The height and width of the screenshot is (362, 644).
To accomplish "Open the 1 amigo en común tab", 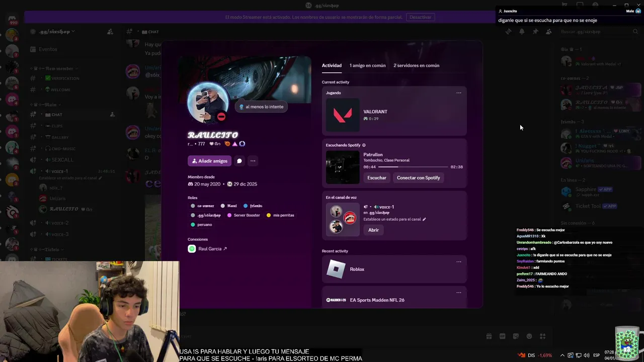I will pos(367,65).
